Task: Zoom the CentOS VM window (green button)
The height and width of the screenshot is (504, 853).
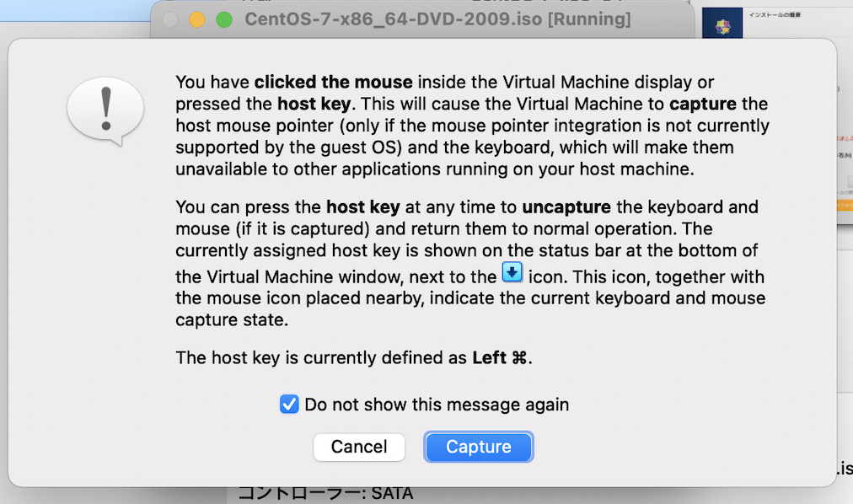Action: 223,19
